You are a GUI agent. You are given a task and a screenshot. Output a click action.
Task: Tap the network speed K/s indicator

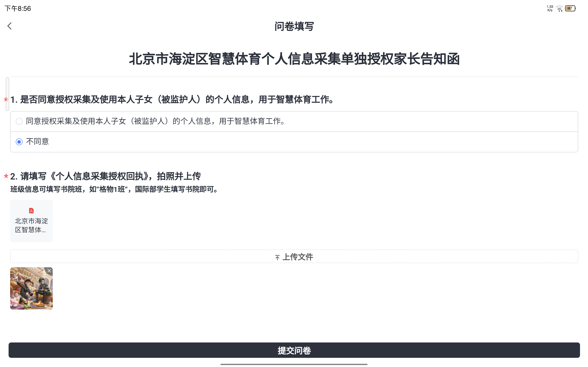tap(550, 9)
